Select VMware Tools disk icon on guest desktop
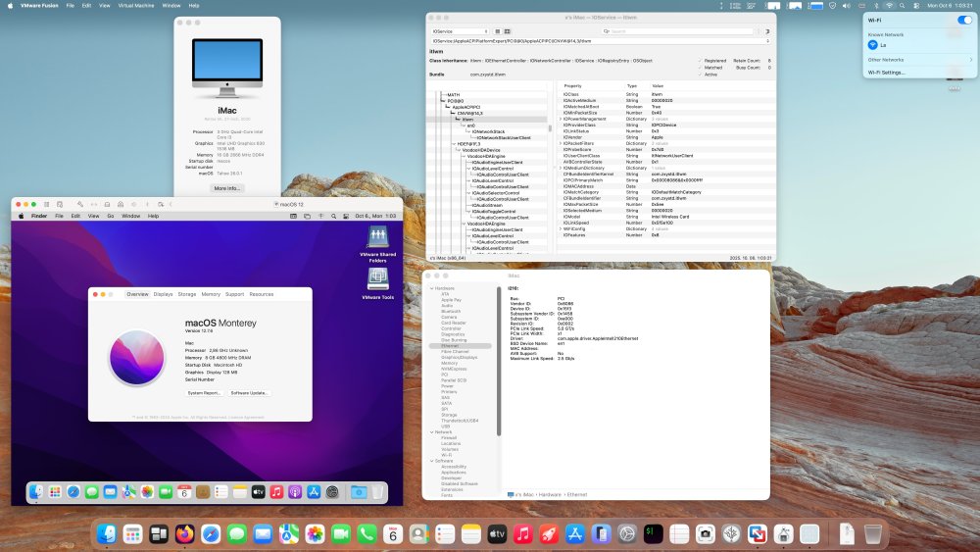 377,283
